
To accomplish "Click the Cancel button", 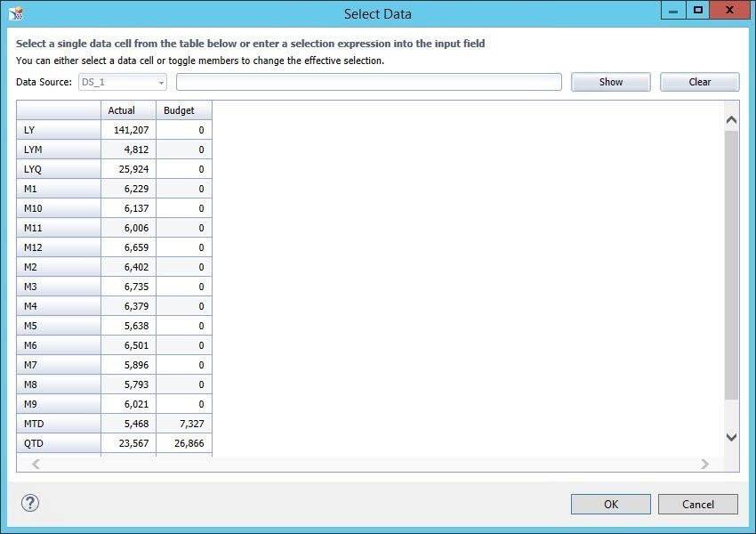I will [x=698, y=504].
